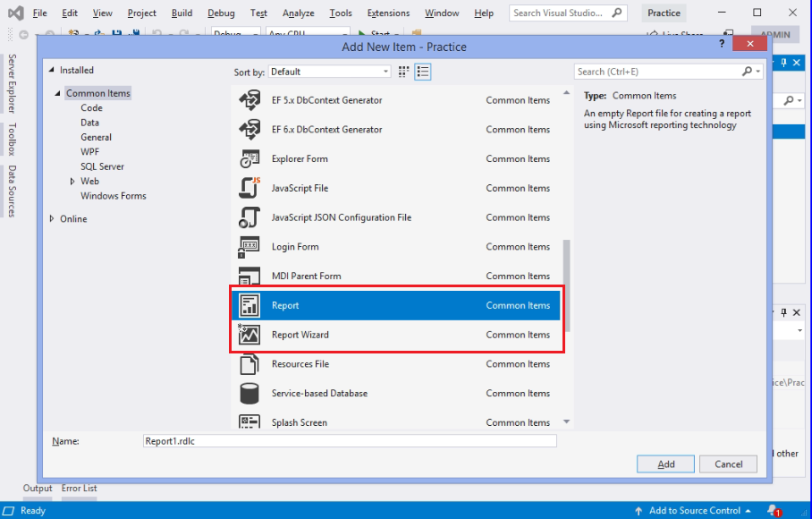
Task: Select the JavaScript File template icon
Action: [253, 188]
